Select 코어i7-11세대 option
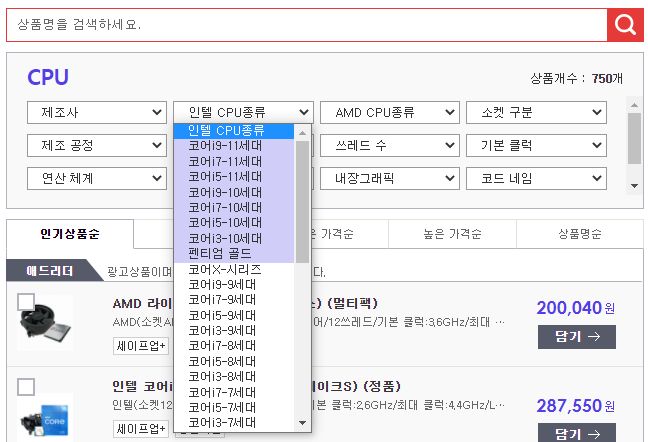Viewport: 648px width, 442px height. pos(234,162)
